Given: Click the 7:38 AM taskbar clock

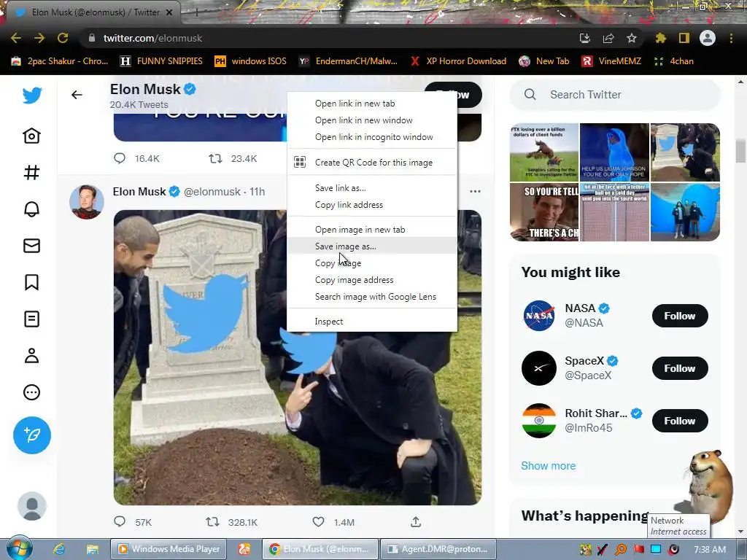Looking at the screenshot, I should pos(710,550).
